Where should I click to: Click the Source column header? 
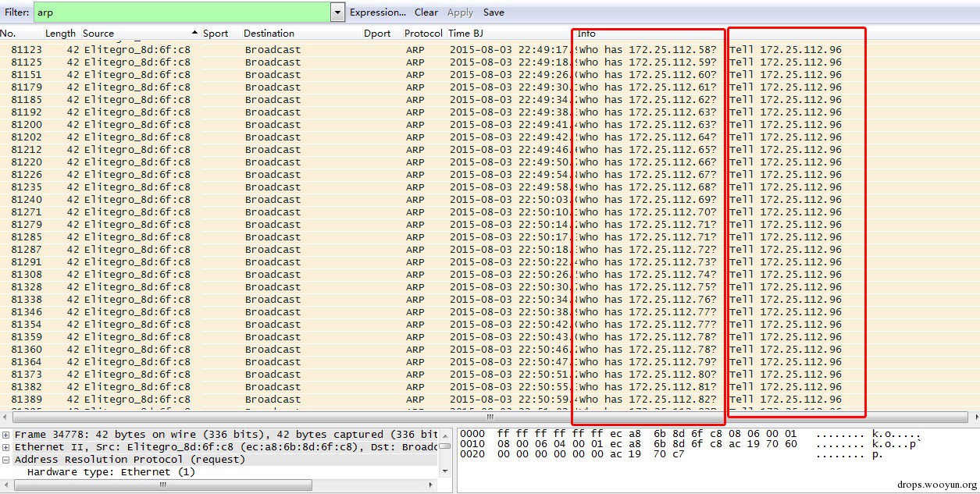click(x=98, y=34)
